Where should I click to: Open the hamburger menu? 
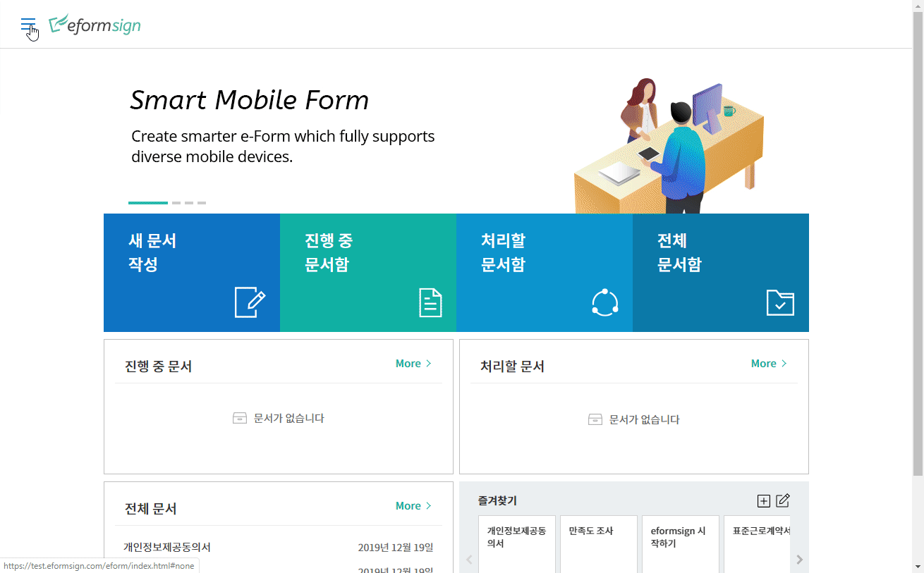28,25
